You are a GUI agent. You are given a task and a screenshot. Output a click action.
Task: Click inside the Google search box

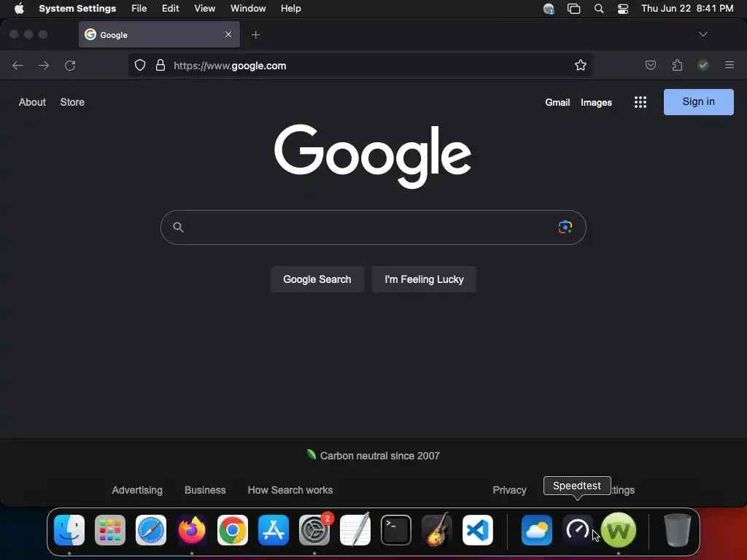373,227
